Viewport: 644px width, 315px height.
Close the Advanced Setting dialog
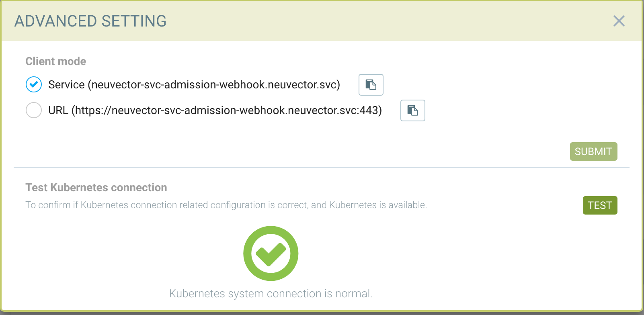tap(619, 21)
